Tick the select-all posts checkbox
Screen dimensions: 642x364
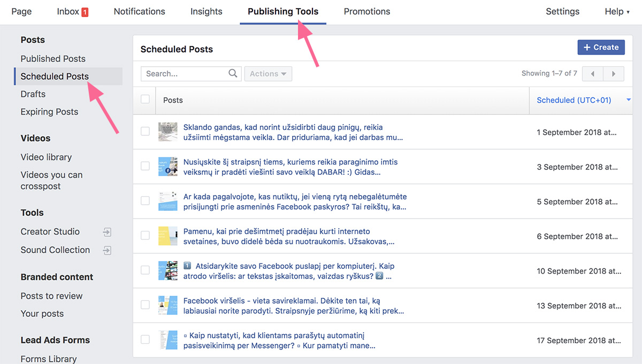coord(145,99)
